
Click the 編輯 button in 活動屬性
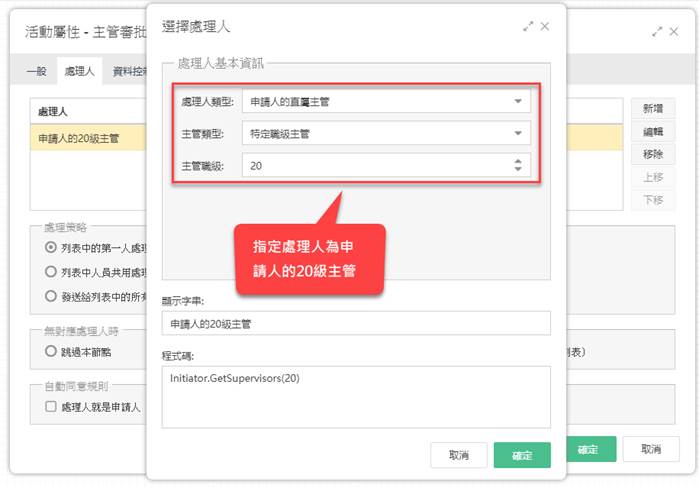tap(653, 131)
